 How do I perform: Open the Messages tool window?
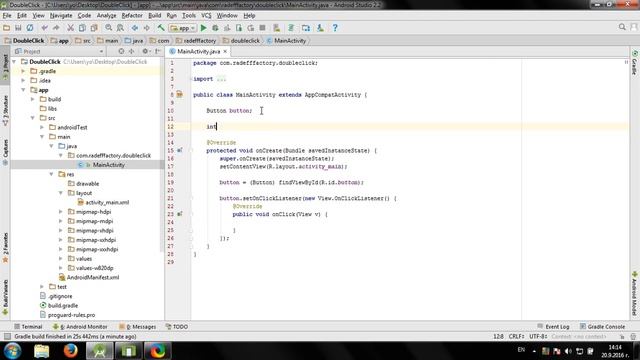point(138,327)
